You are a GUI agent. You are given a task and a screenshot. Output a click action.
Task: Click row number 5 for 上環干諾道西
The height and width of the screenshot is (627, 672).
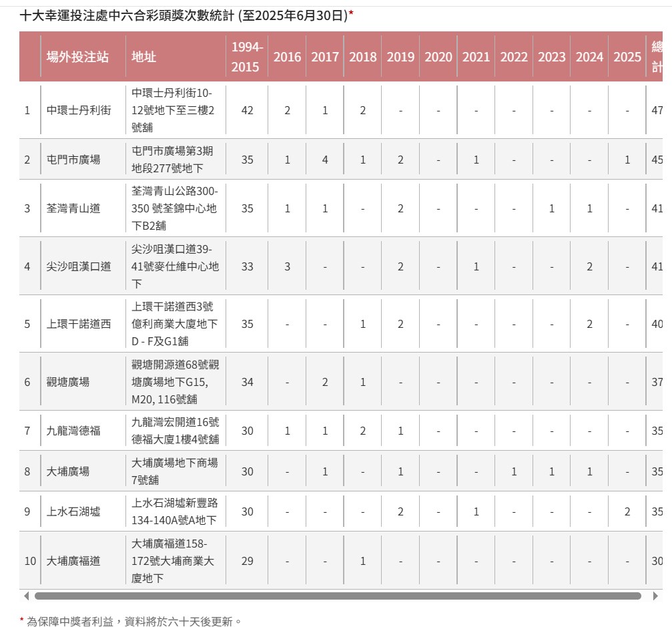[x=27, y=325]
